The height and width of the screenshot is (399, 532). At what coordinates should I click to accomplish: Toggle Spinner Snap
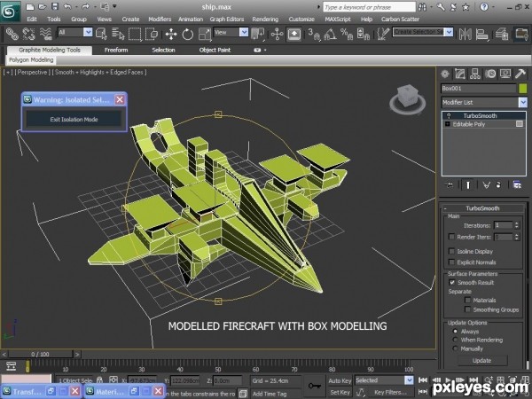pos(363,34)
